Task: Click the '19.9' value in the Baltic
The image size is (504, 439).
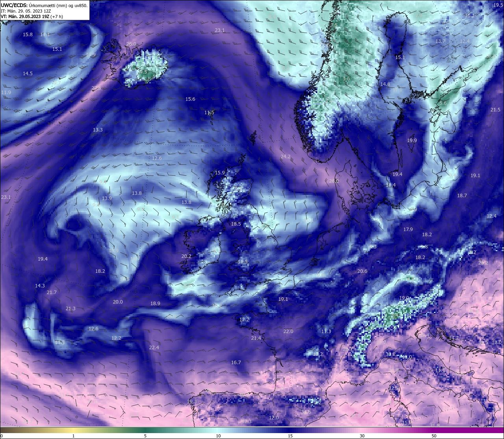Action: pos(412,141)
